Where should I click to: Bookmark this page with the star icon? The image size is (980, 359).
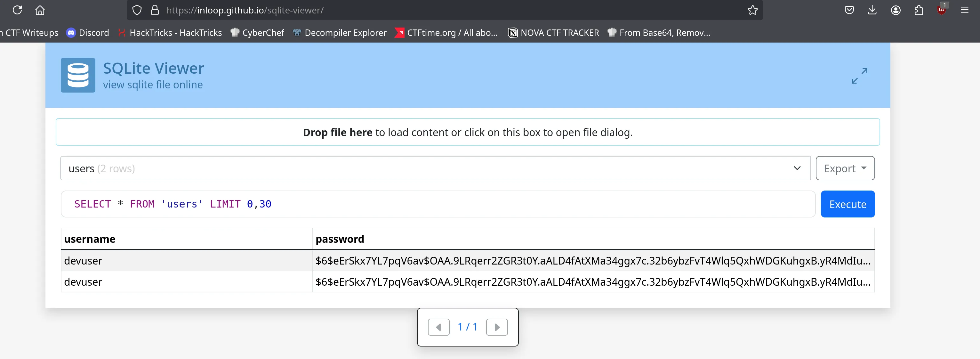(752, 10)
